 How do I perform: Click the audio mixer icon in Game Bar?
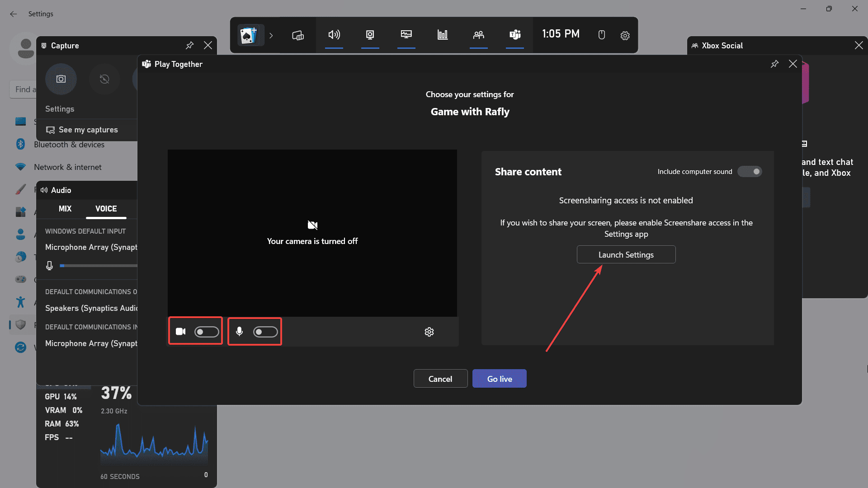(334, 34)
